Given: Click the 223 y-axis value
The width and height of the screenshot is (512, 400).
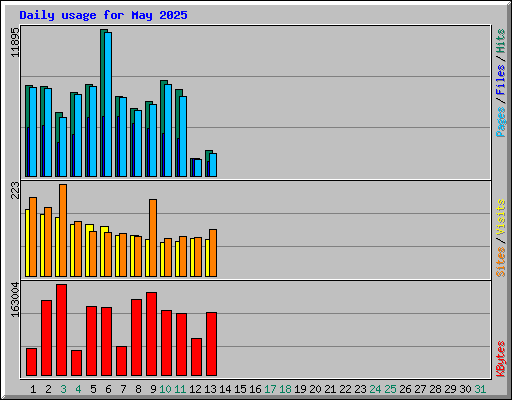Looking at the screenshot, I should click(x=15, y=190).
